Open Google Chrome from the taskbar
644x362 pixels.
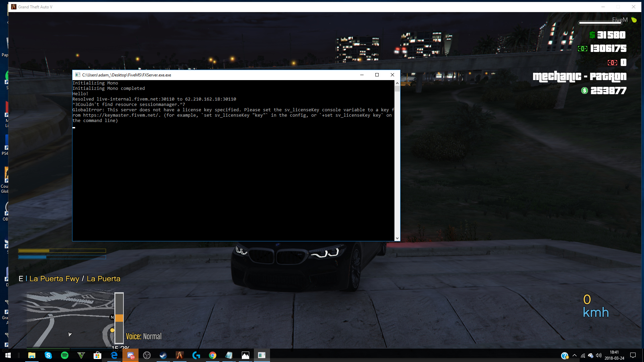213,355
